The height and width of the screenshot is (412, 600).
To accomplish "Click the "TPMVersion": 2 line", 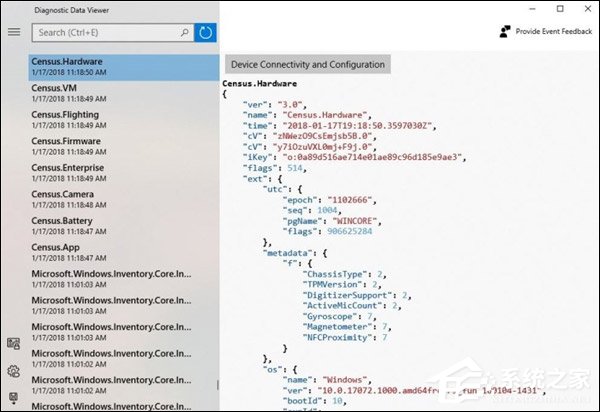I will pyautogui.click(x=342, y=285).
